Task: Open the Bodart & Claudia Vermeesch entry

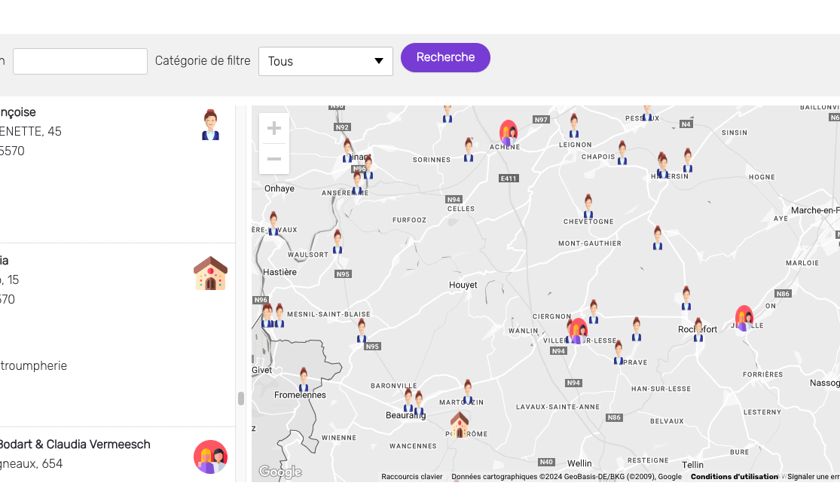Action: pos(75,444)
